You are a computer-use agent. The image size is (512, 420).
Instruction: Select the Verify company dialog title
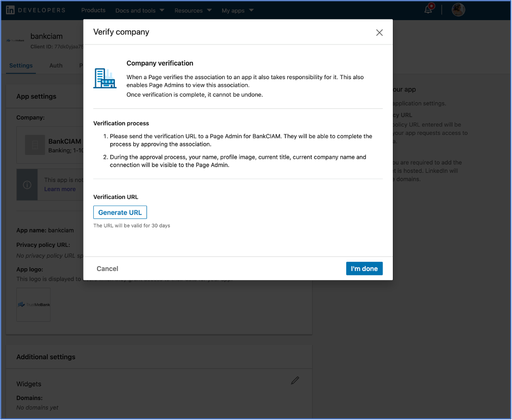(121, 32)
